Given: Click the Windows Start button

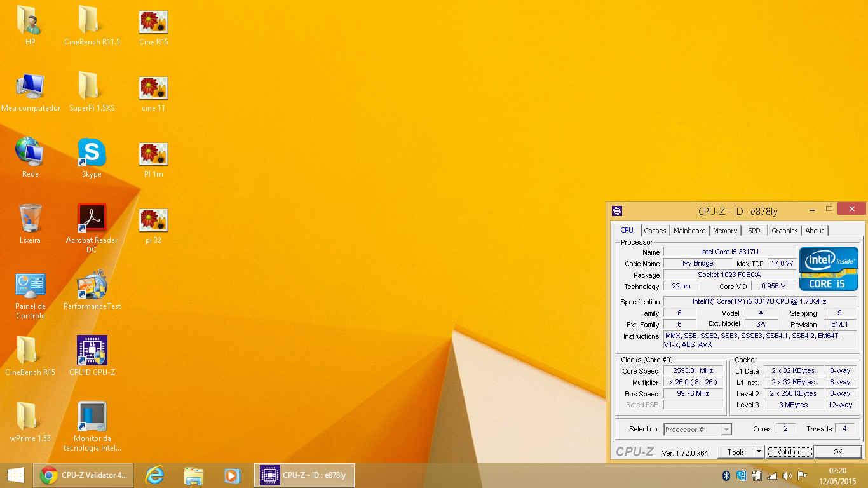Looking at the screenshot, I should click(15, 475).
